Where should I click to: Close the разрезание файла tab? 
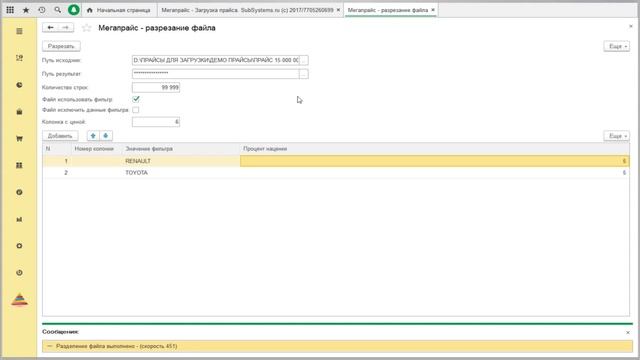pyautogui.click(x=433, y=10)
